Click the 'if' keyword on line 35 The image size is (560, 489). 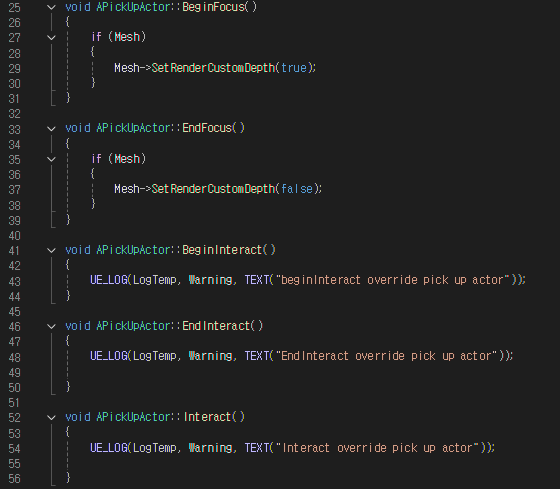(96, 159)
